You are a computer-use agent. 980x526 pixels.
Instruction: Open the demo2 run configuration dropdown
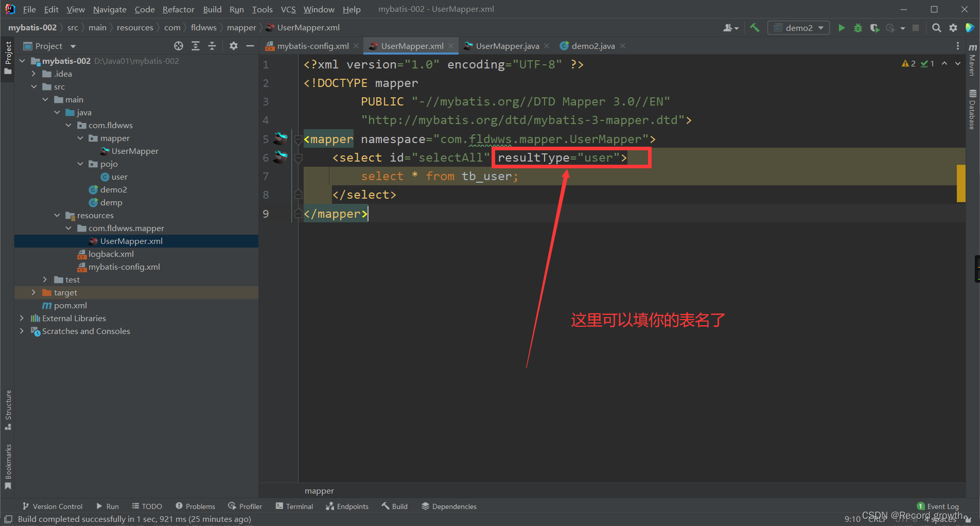pos(798,28)
